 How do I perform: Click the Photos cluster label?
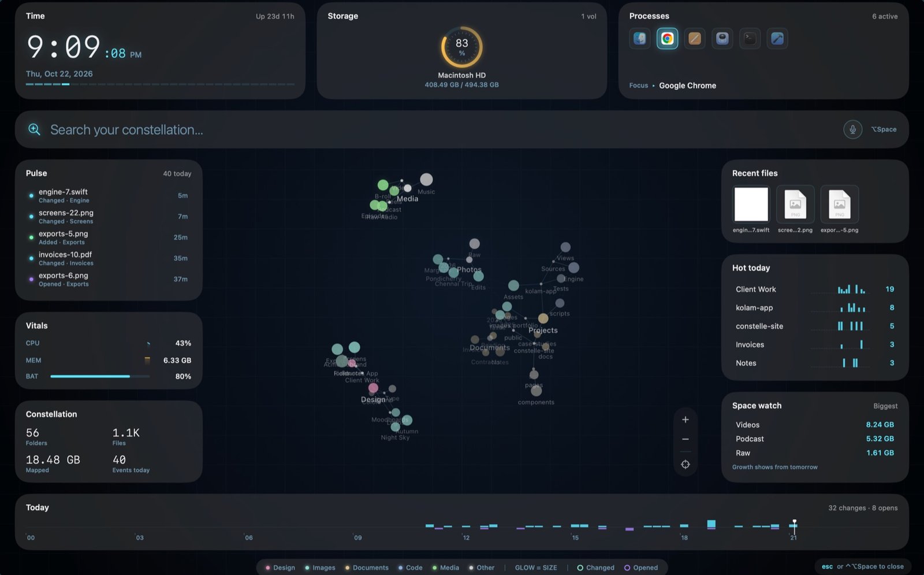tap(469, 270)
